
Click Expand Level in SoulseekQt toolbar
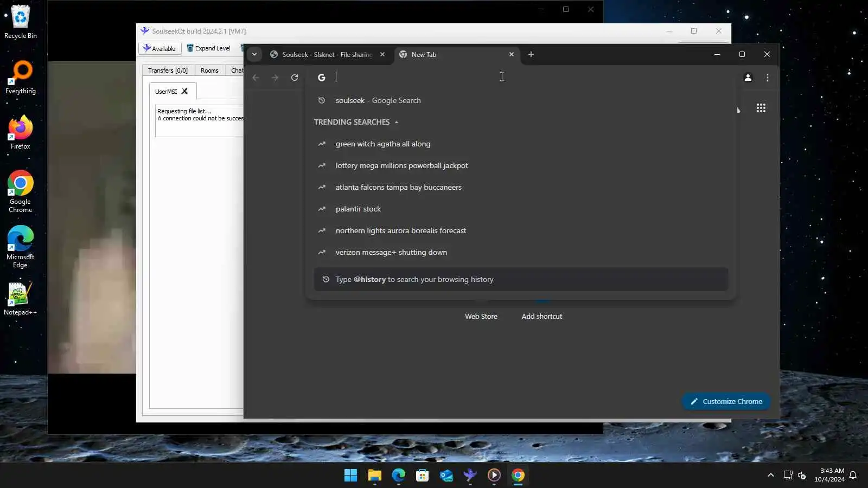click(x=209, y=48)
